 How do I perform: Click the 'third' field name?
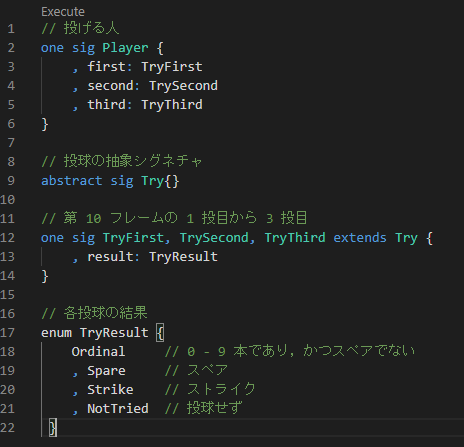[x=106, y=105]
